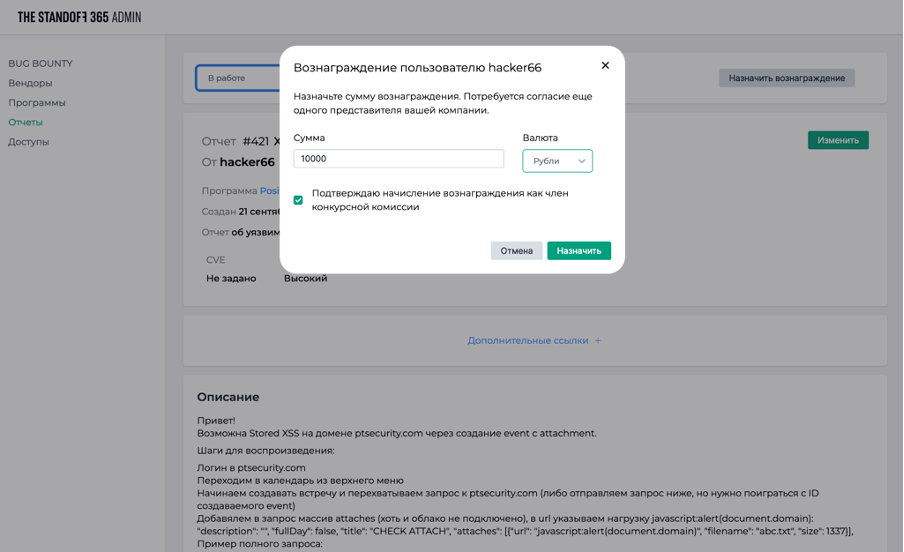Navigate to Доступы in the sidebar

point(29,142)
